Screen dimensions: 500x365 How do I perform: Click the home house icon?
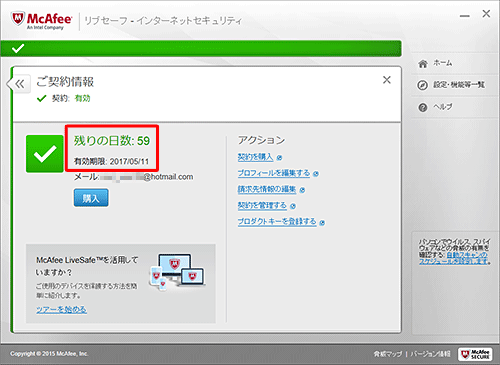[x=423, y=63]
